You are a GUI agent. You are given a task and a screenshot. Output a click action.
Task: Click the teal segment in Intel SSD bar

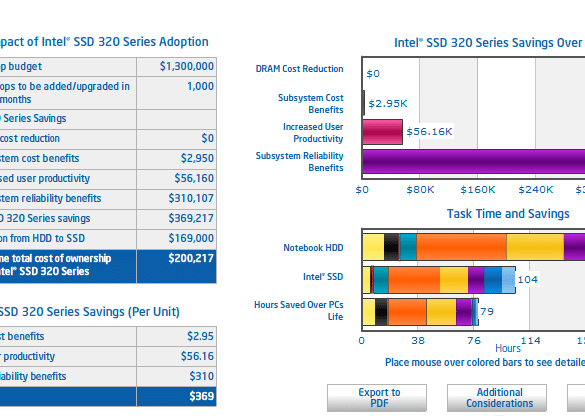click(x=381, y=280)
